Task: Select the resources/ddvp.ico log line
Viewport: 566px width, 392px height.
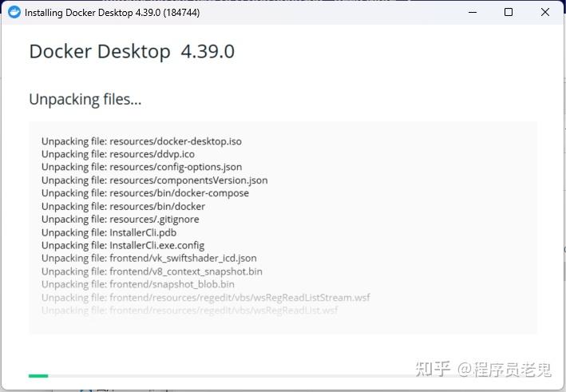Action: coord(118,154)
